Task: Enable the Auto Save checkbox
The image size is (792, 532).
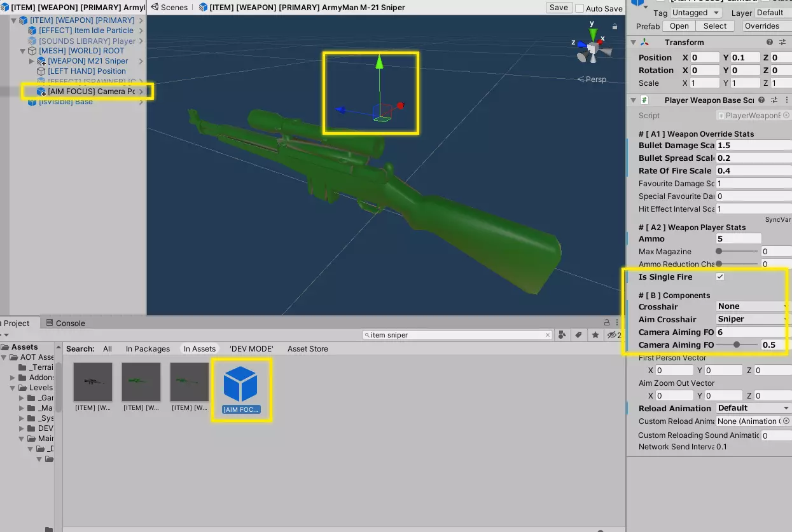Action: (580, 8)
